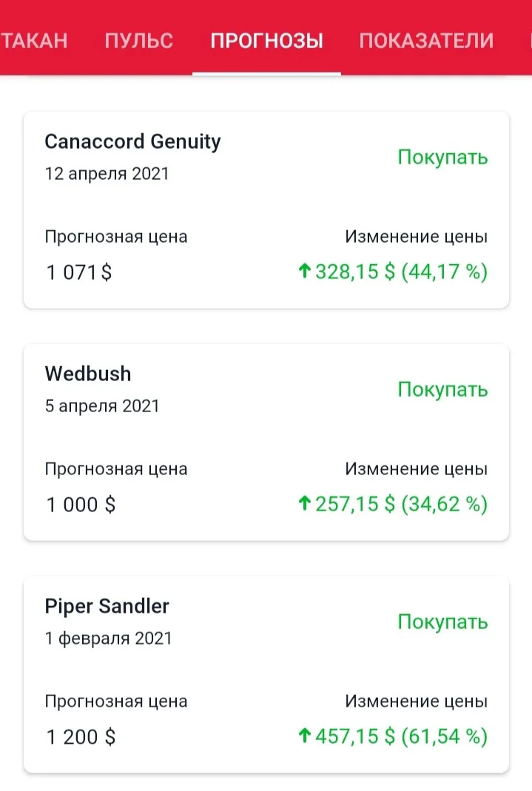Select the ПРОГНОЗЫ tab

tap(267, 41)
